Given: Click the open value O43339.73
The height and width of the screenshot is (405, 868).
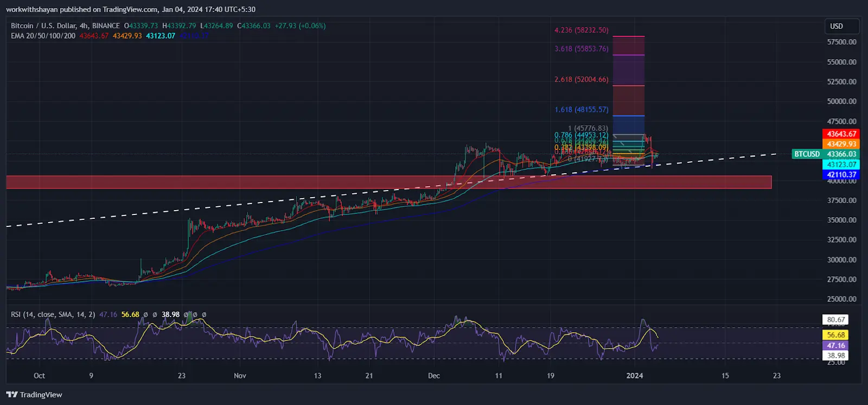Looking at the screenshot, I should [141, 26].
